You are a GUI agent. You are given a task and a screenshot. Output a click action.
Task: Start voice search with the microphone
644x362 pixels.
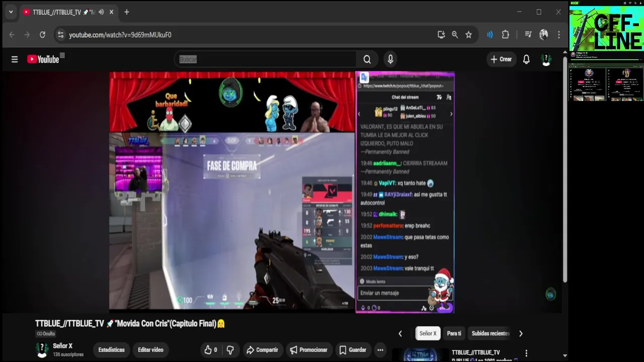pos(390,59)
